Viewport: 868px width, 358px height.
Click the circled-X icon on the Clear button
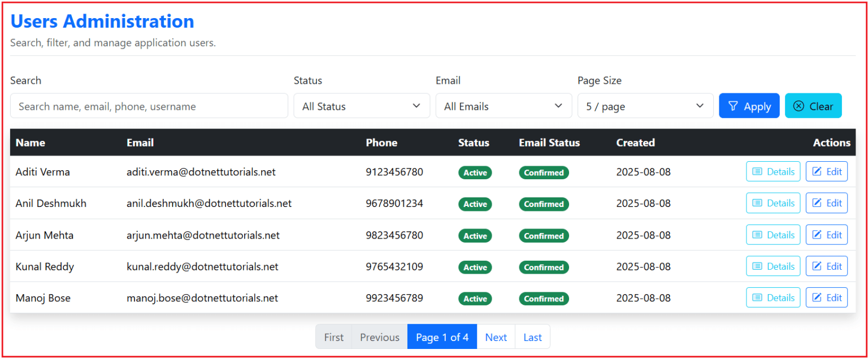coord(797,105)
